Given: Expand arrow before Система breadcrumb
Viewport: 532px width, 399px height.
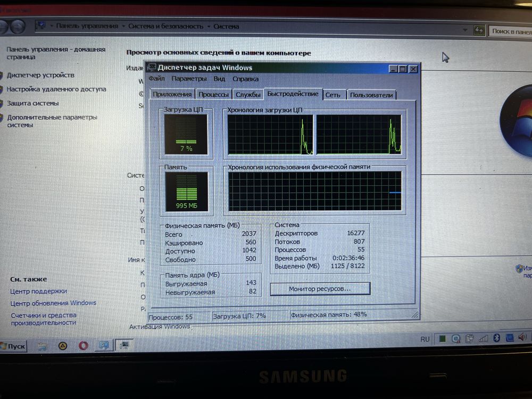Looking at the screenshot, I should 209,27.
